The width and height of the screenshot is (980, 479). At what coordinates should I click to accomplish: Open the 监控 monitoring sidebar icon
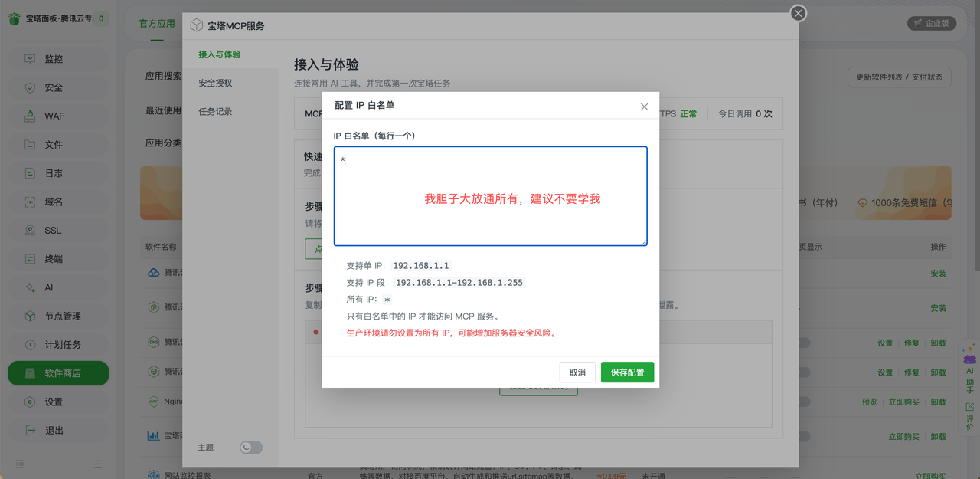[30, 59]
